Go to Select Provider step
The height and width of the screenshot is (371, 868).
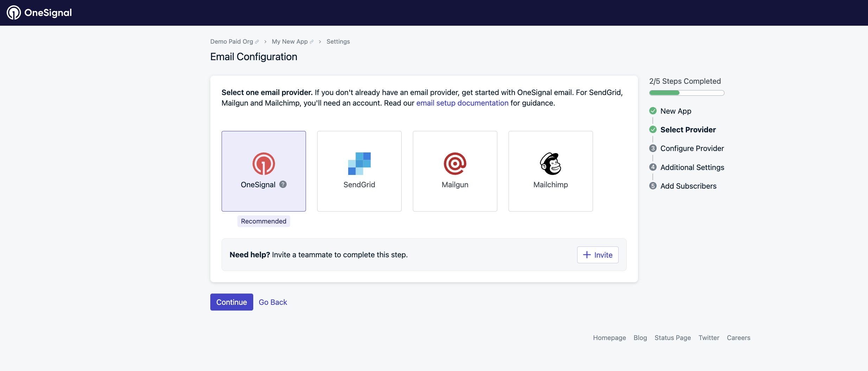click(x=688, y=130)
